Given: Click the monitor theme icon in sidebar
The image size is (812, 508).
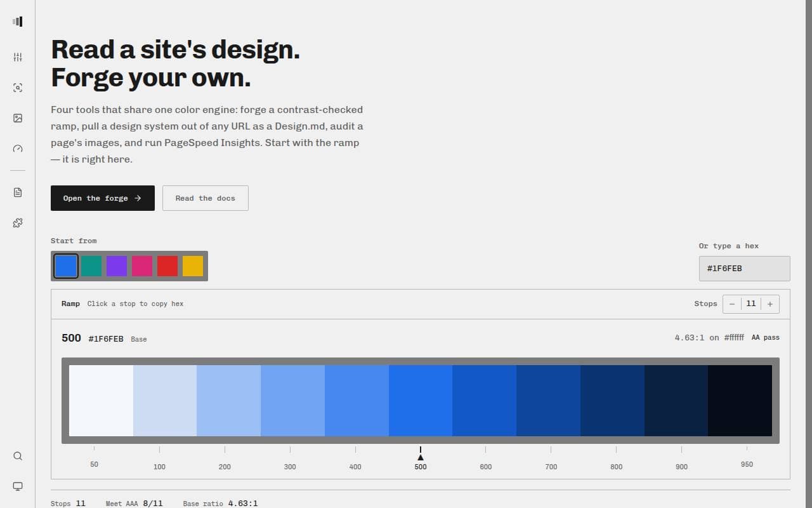Looking at the screenshot, I should point(18,486).
